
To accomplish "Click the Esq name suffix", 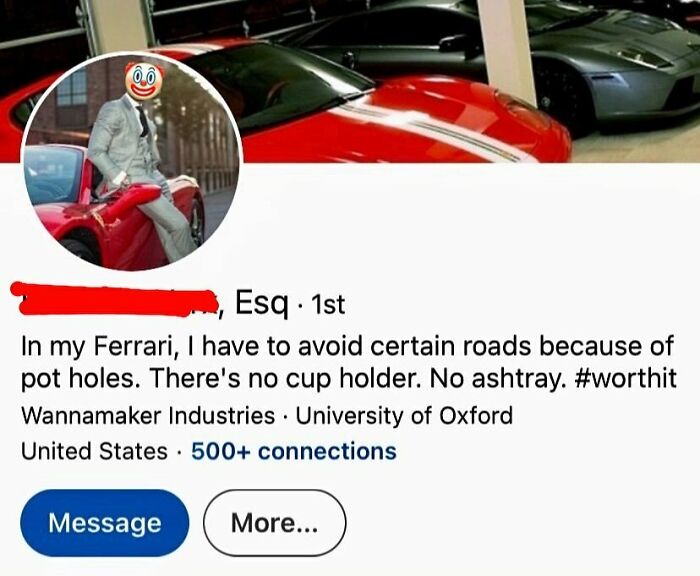I will click(262, 304).
